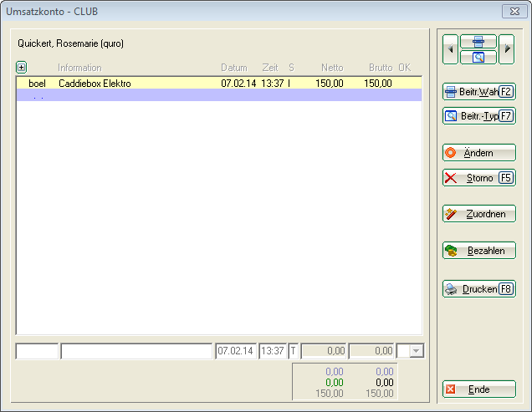Select the empty blue highlighted row
This screenshot has height=412, width=532.
coord(219,95)
